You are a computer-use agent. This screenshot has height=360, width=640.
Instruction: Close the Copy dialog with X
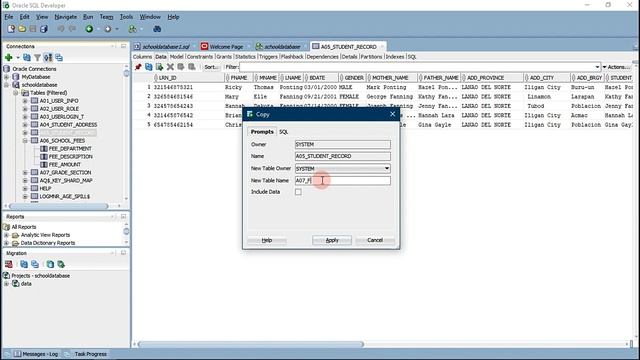(x=393, y=114)
